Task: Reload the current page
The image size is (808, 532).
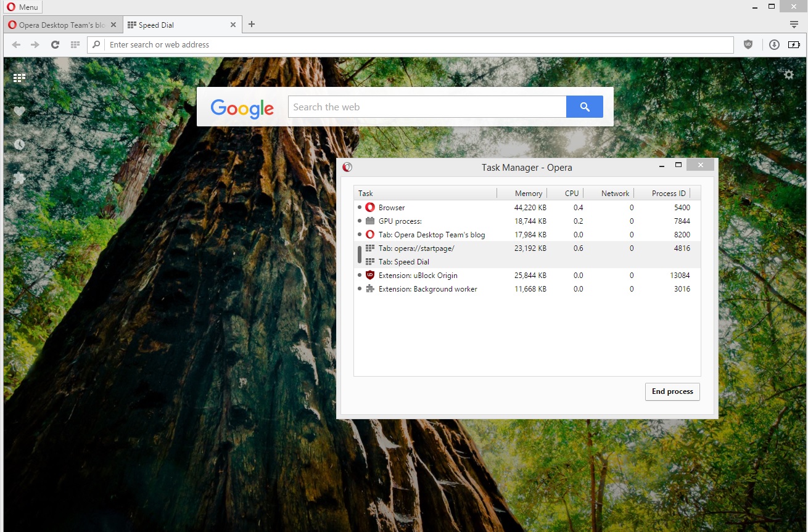Action: click(x=55, y=44)
